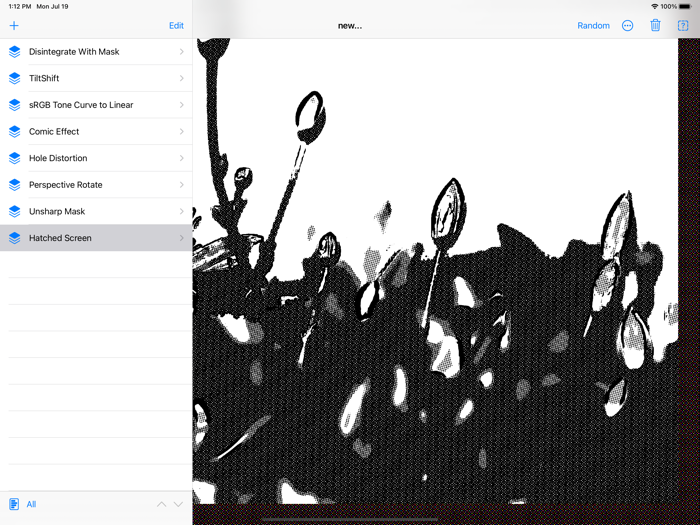This screenshot has height=525, width=700.
Task: Tap the plus icon to add filter
Action: pos(14,26)
